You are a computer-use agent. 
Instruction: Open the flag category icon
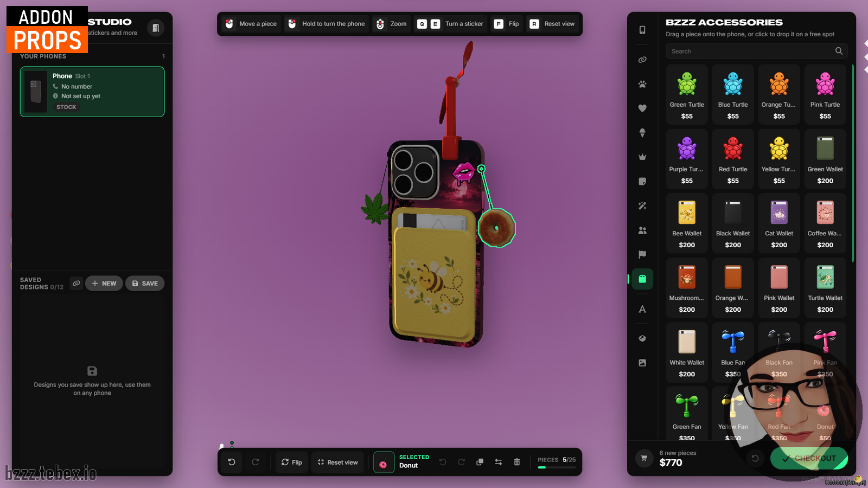pyautogui.click(x=642, y=254)
